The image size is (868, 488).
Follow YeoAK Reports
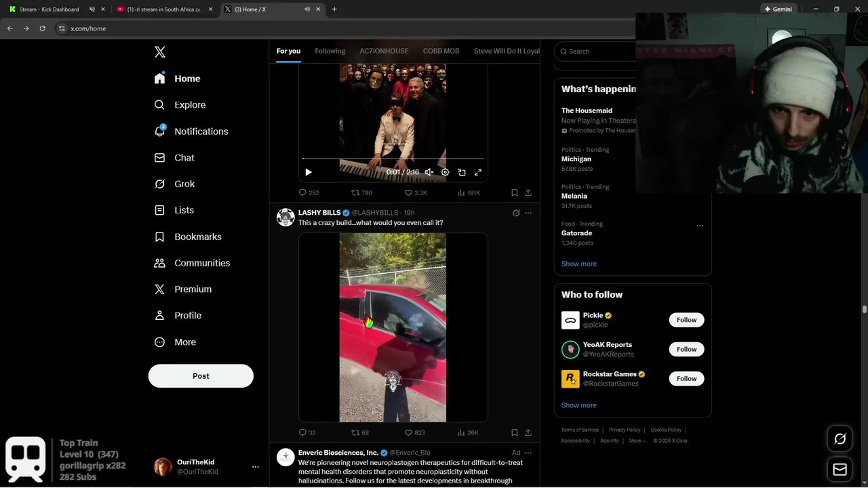pos(686,349)
